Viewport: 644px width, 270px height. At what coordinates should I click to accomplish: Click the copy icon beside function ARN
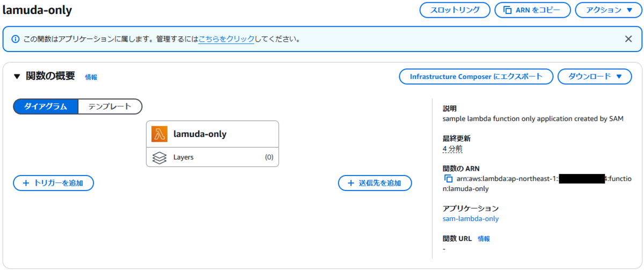click(x=448, y=179)
